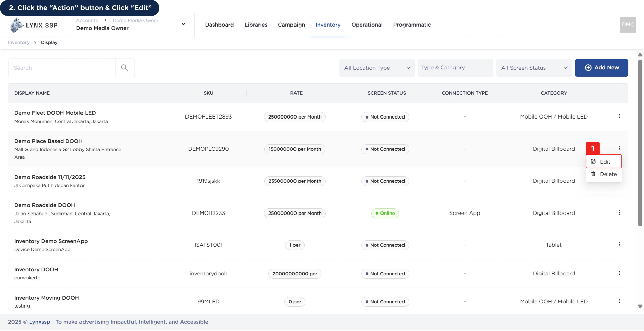Viewport: 644px width, 331px height.
Task: Click the scrollbar down arrow
Action: (x=640, y=306)
